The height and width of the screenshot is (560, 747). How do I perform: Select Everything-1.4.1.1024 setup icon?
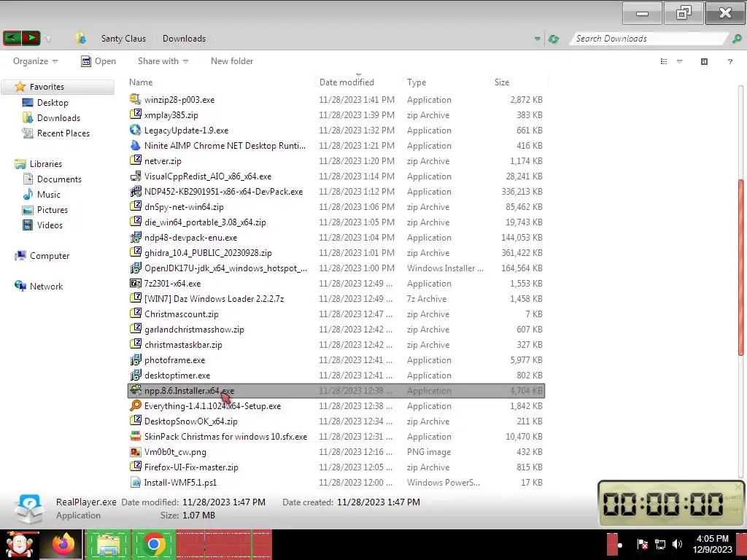tap(135, 405)
